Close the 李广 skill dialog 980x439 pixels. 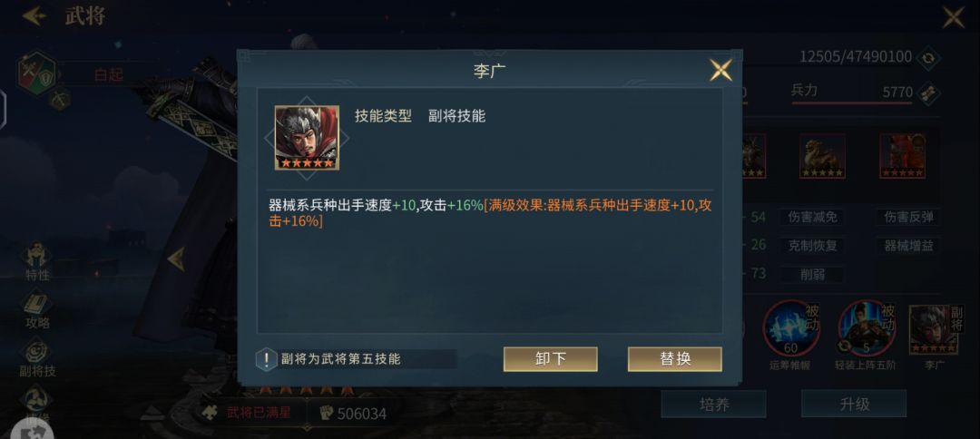coord(720,69)
